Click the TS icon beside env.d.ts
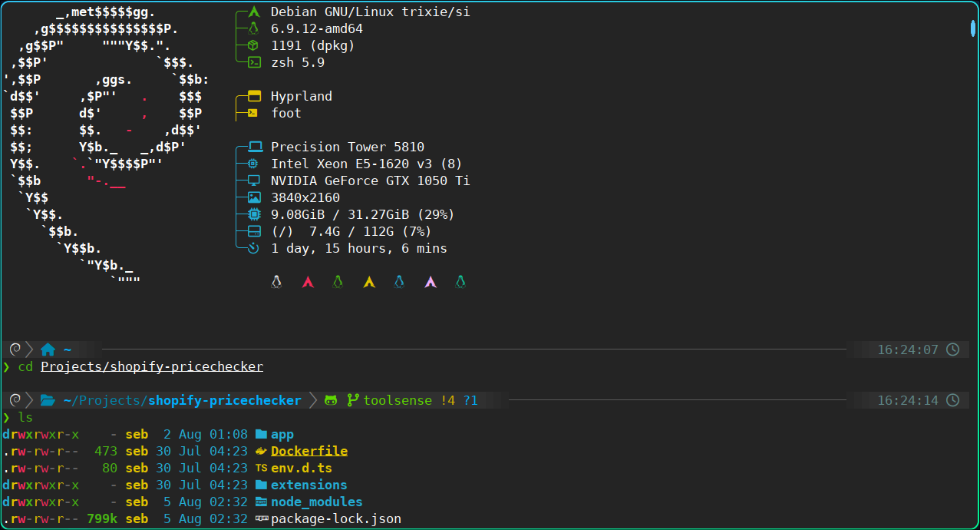Image resolution: width=980 pixels, height=530 pixels. click(x=261, y=469)
